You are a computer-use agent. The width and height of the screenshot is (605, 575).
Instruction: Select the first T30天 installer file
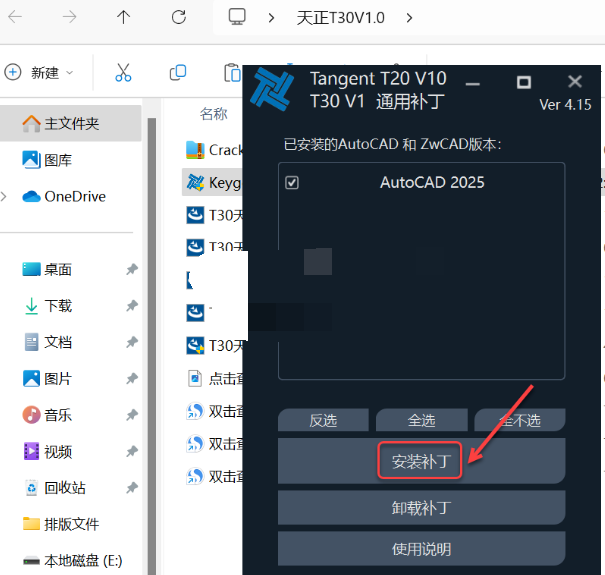(214, 215)
